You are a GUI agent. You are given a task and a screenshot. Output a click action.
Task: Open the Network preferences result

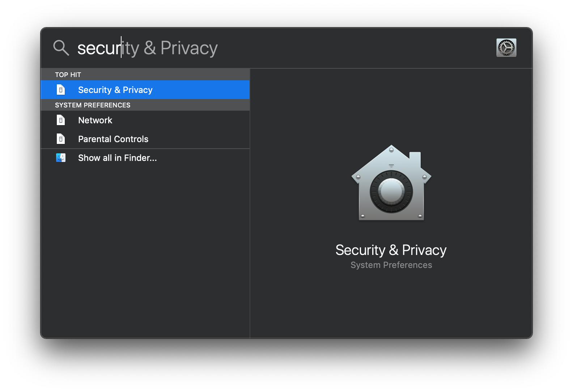click(95, 120)
